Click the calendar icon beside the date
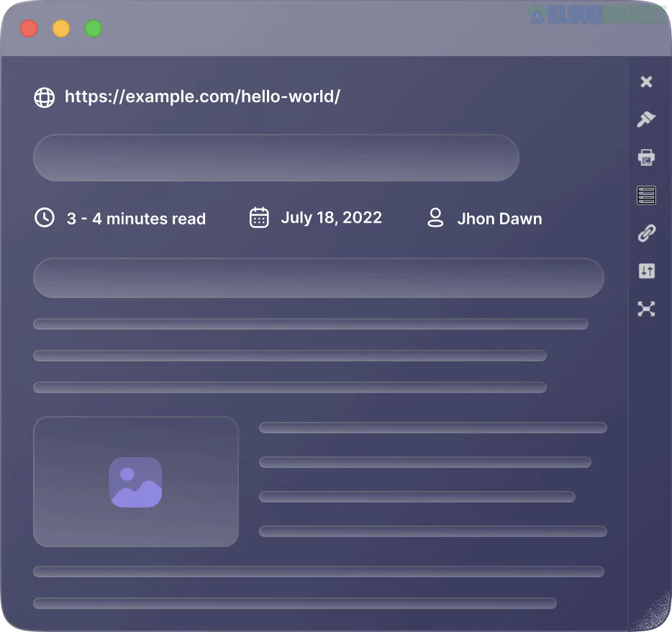672x632 pixels. click(258, 217)
